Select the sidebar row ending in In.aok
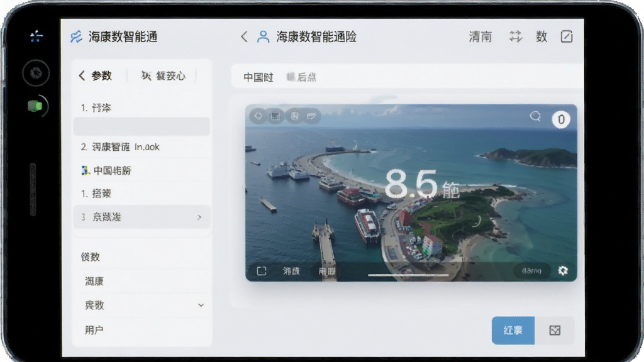Screen dimensions: 644x362 pyautogui.click(x=142, y=147)
